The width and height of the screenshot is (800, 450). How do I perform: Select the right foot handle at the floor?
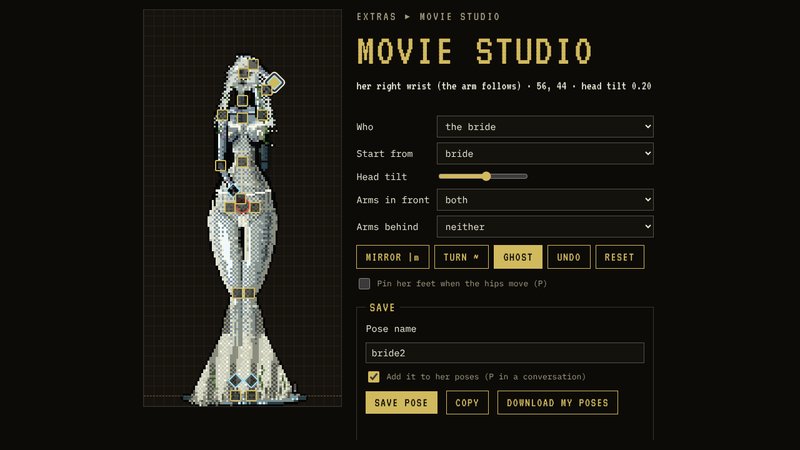(252, 395)
